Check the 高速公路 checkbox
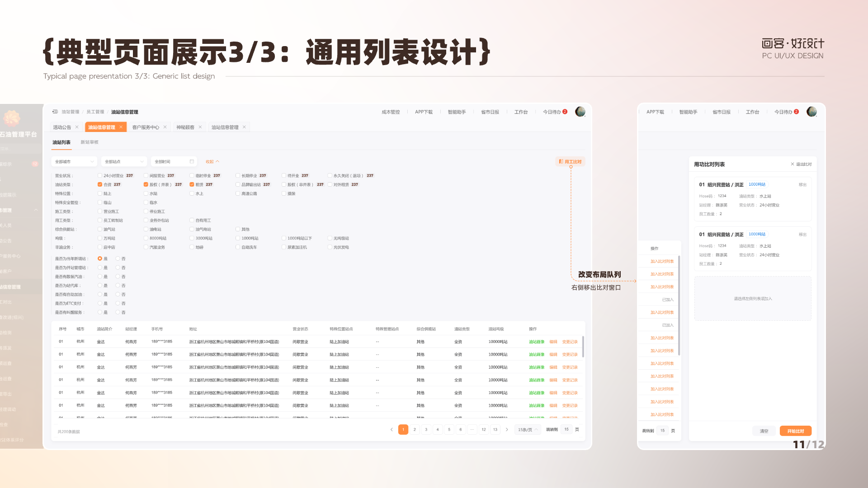 click(x=238, y=193)
